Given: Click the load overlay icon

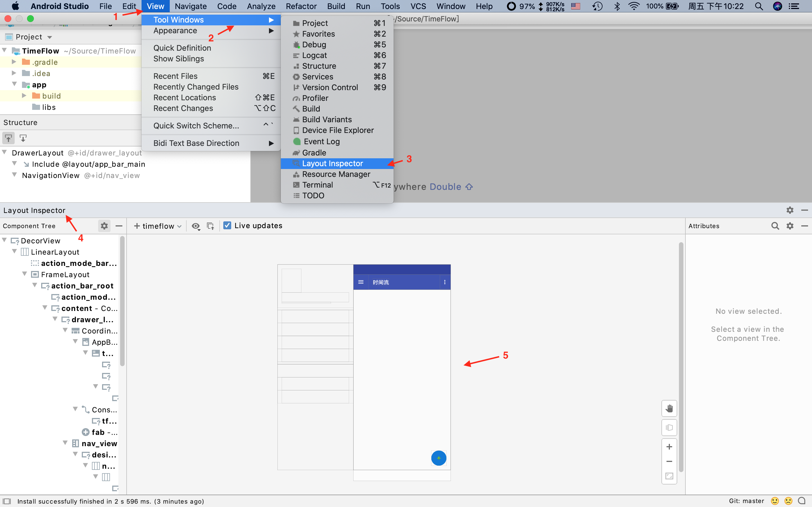Looking at the screenshot, I should pos(210,226).
